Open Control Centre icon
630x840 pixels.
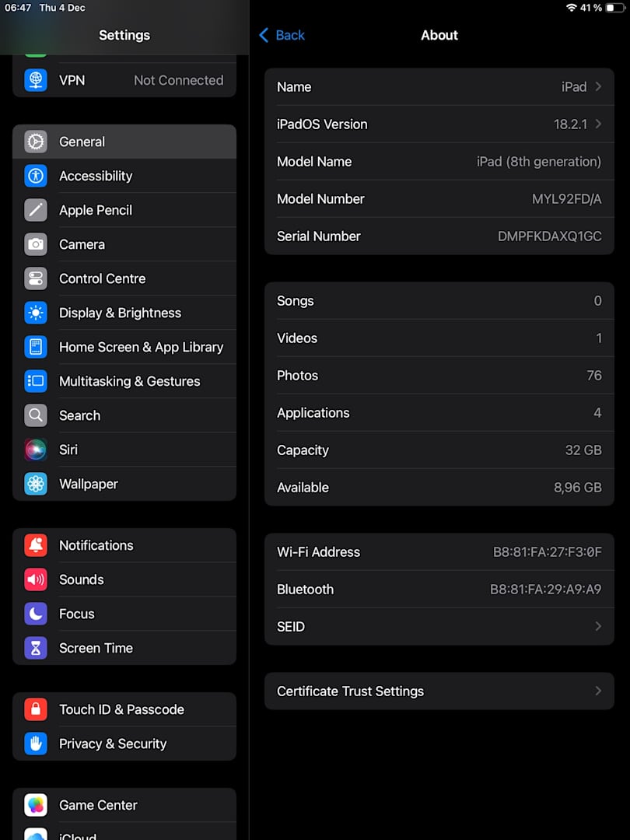click(36, 278)
